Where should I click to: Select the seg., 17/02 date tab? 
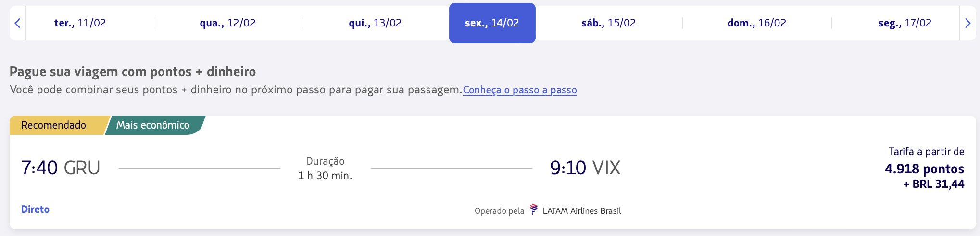tap(905, 23)
